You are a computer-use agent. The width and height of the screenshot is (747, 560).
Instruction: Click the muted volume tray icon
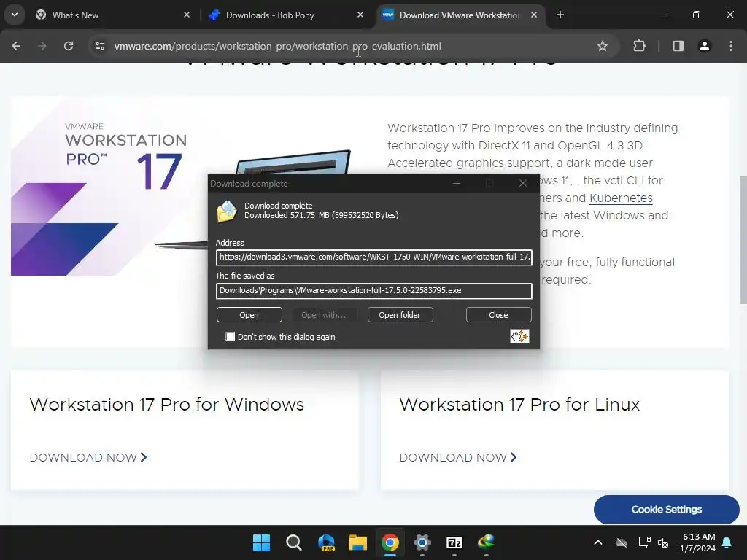(663, 542)
